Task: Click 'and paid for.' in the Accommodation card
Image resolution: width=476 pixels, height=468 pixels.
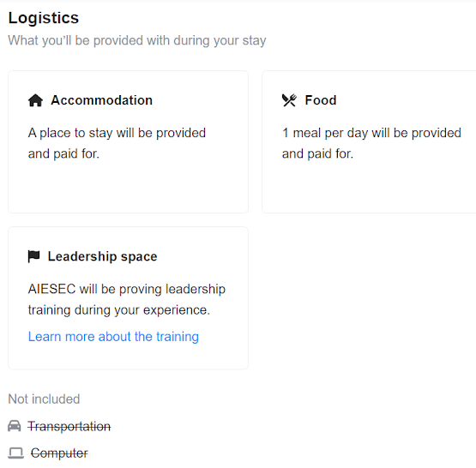Action: click(x=63, y=153)
